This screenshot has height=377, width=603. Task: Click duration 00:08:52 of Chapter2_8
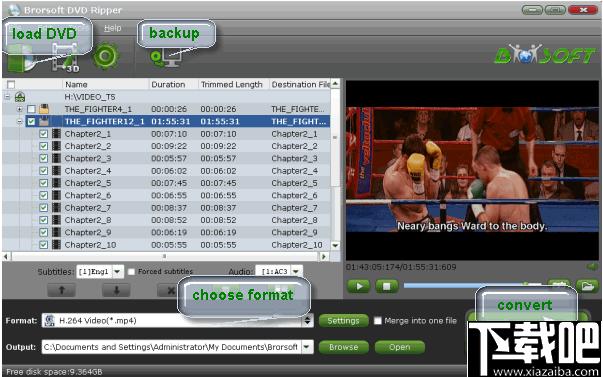coord(169,220)
